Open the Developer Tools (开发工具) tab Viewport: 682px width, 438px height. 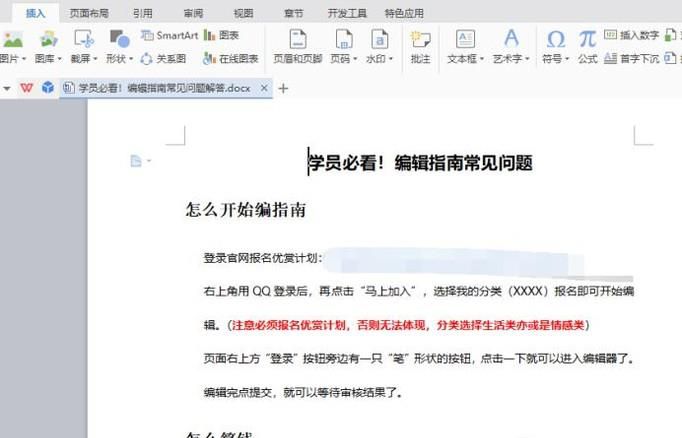[x=347, y=13]
